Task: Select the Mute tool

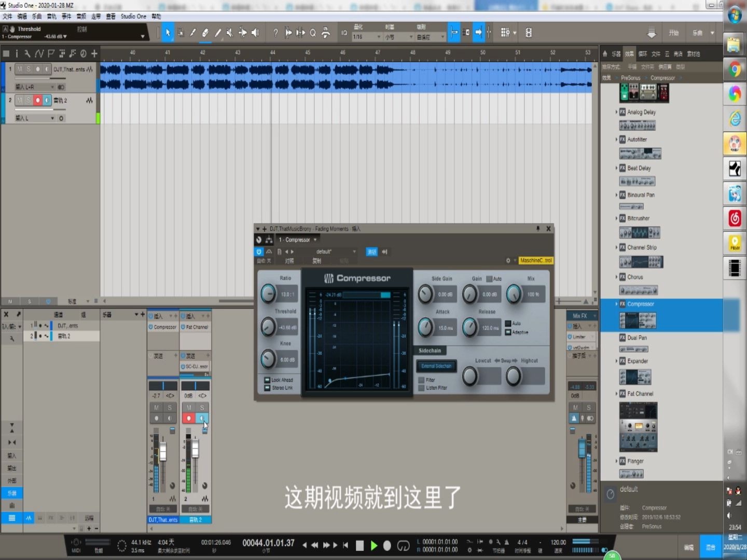Action: [230, 33]
